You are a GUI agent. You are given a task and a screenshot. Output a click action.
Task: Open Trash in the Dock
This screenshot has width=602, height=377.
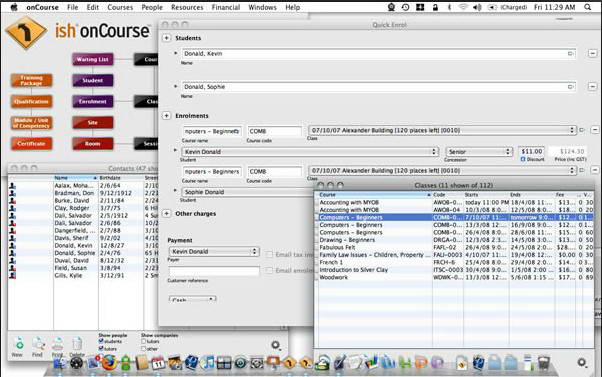[x=543, y=363]
